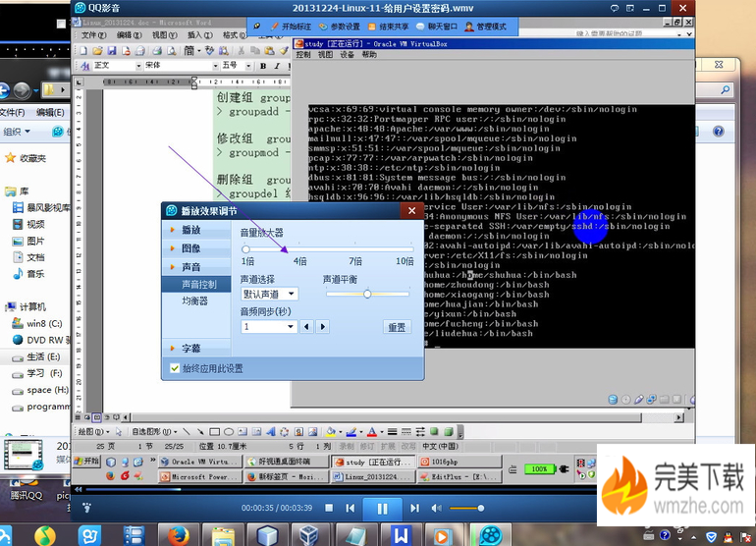Open 参数设置 on the sharing toolbar
756x546 pixels.
coord(340,27)
